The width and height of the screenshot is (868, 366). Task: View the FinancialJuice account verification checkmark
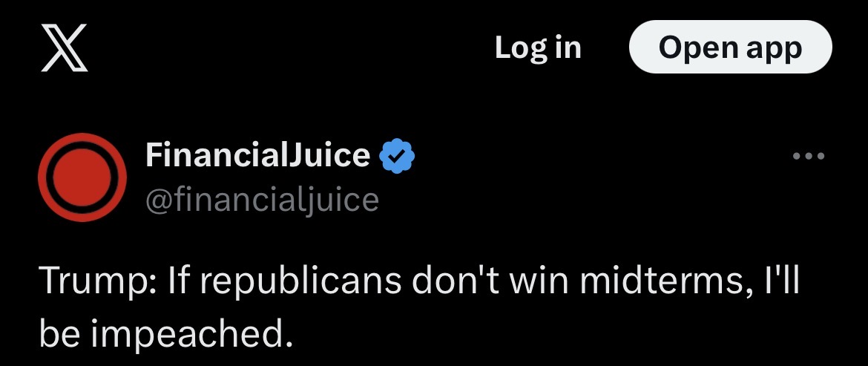pos(397,156)
